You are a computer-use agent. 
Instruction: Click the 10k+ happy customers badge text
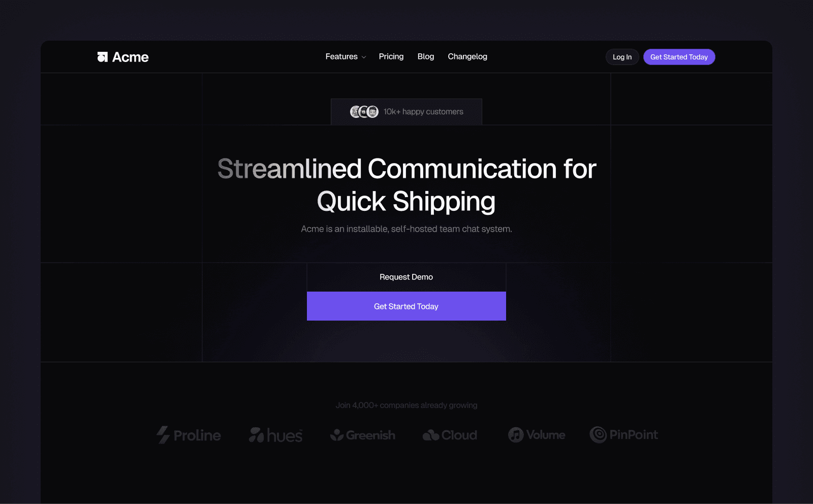point(423,112)
